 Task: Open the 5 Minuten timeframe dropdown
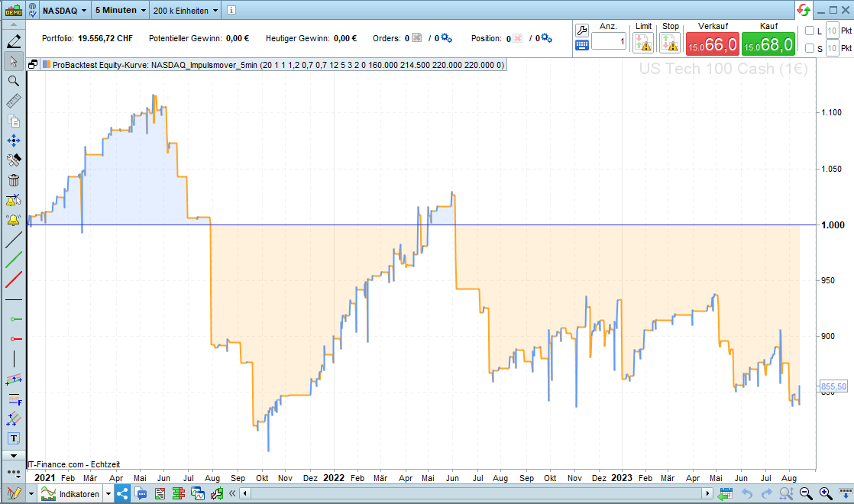click(x=121, y=11)
